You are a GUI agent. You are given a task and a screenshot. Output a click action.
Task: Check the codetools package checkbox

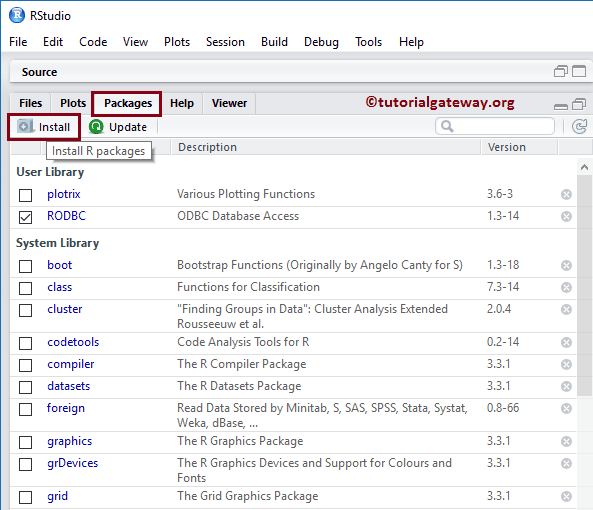click(x=25, y=343)
